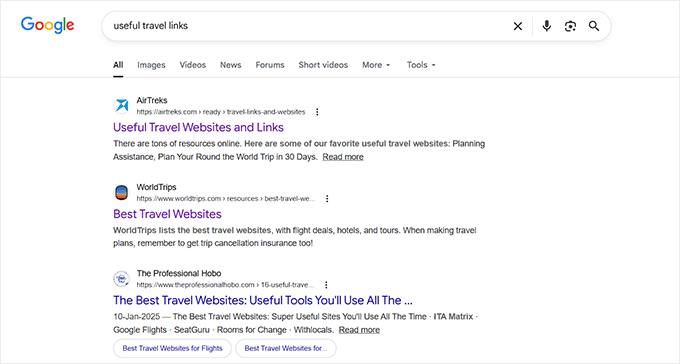Click the theprofessionalhobo.com URL breadcrumb
This screenshot has width=680, height=364.
coord(226,285)
